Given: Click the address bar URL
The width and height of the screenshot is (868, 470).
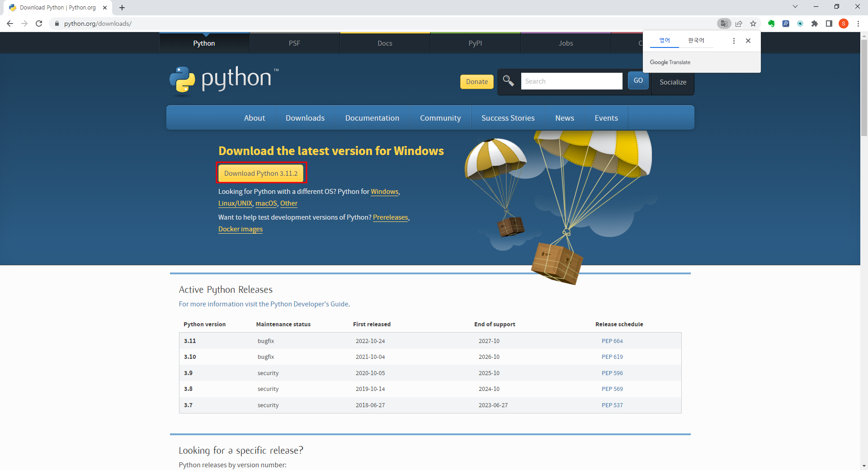Looking at the screenshot, I should click(x=98, y=23).
